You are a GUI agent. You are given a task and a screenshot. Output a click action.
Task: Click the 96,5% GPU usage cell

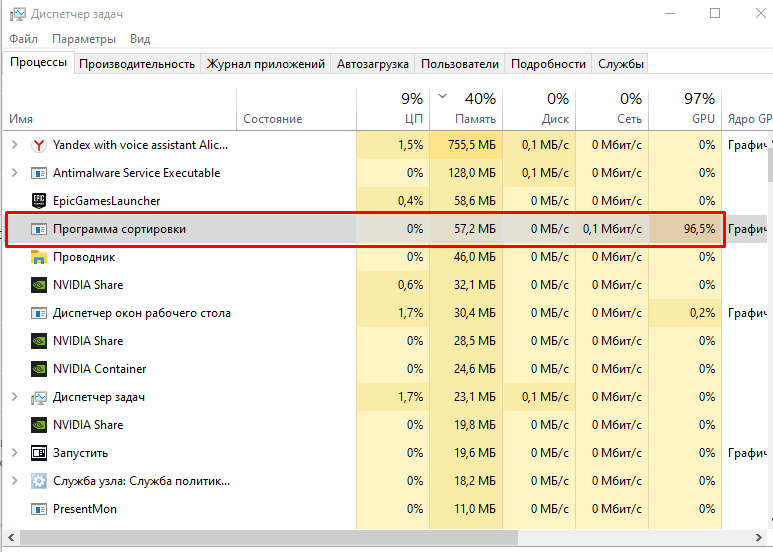point(685,229)
